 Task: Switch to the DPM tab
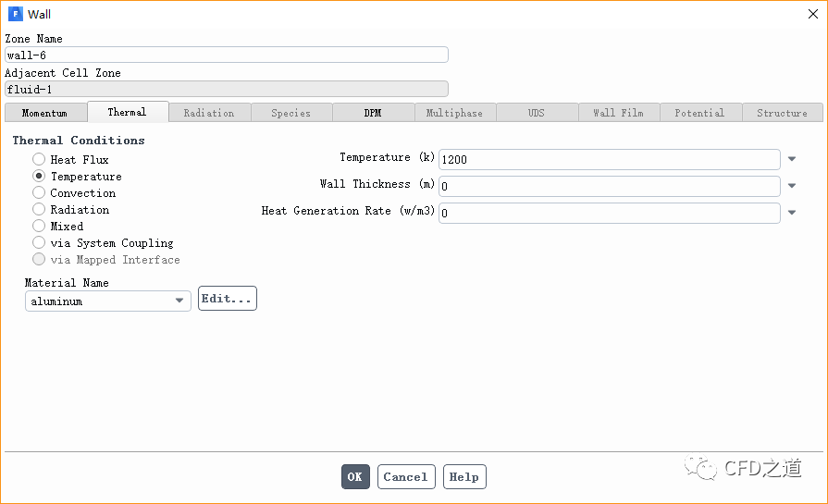tap(372, 113)
